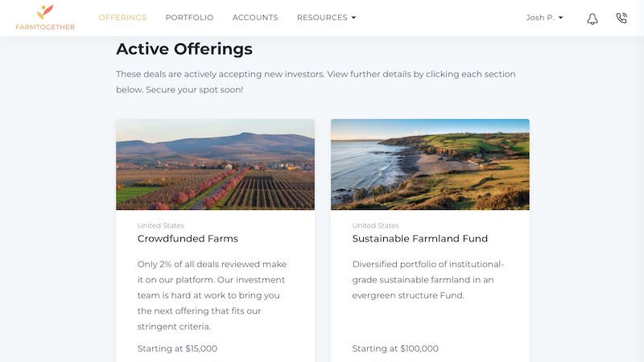Click United States label above Sustainable Farmland Fund

[375, 226]
